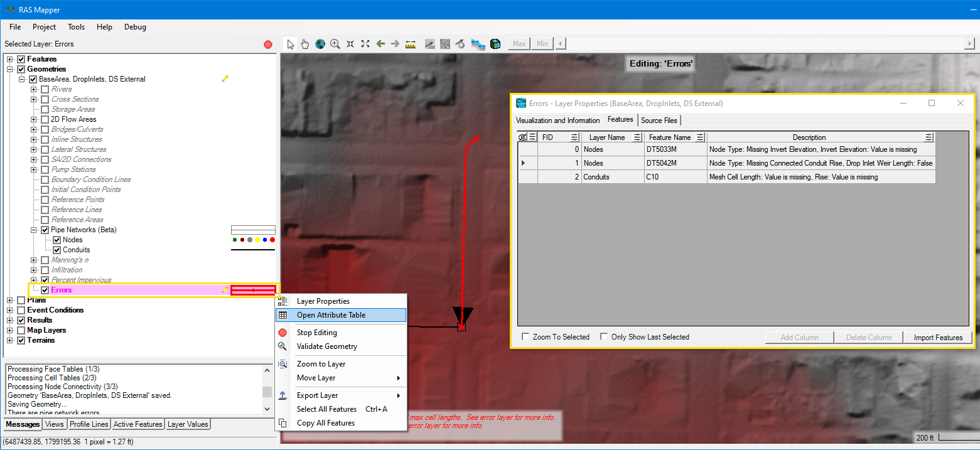This screenshot has width=980, height=450.
Task: Open the Export Layer submenu arrow
Action: [399, 395]
